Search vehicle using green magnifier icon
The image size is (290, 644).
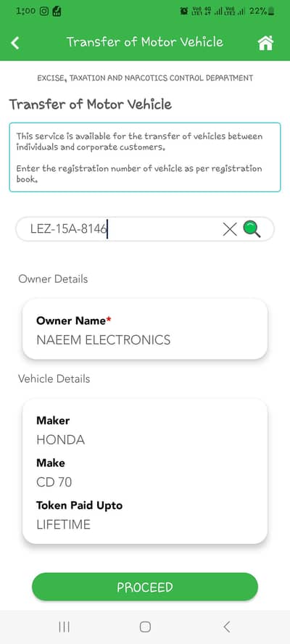click(x=252, y=228)
